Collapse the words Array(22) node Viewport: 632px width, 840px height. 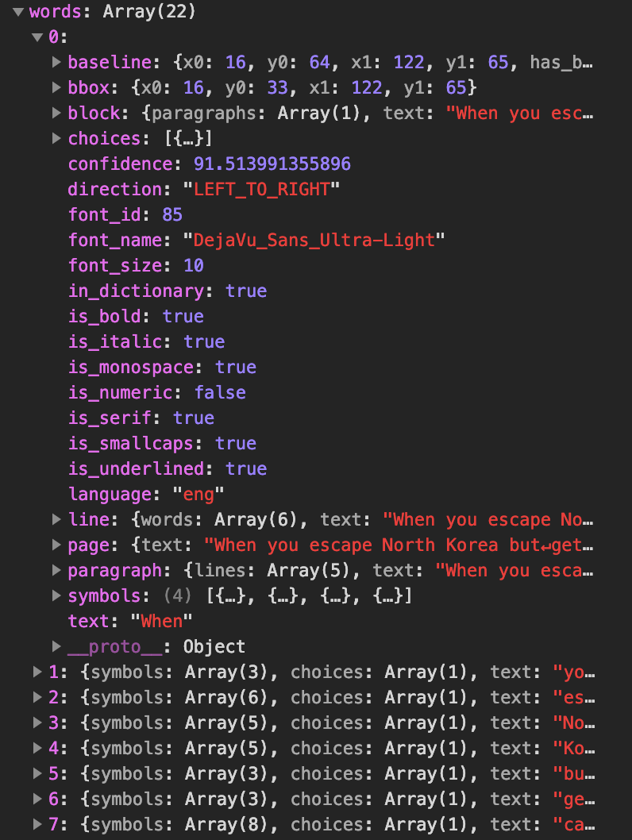point(18,12)
